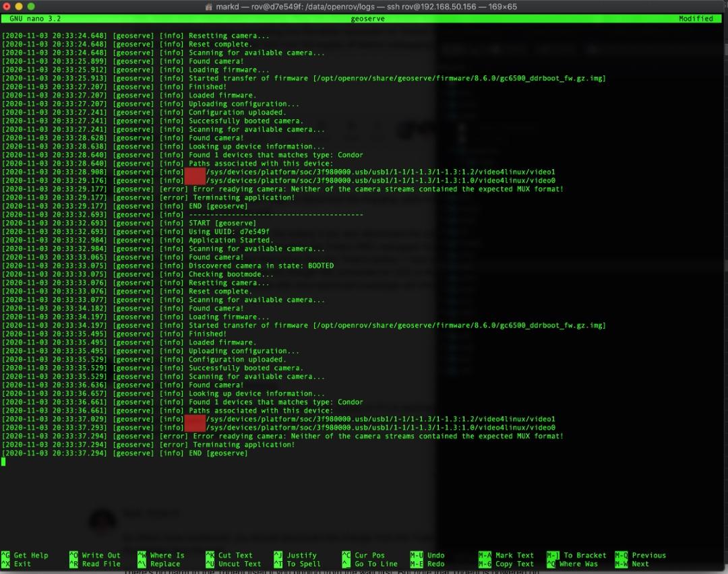
Task: Click the Go To Line shortcut
Action: click(376, 564)
